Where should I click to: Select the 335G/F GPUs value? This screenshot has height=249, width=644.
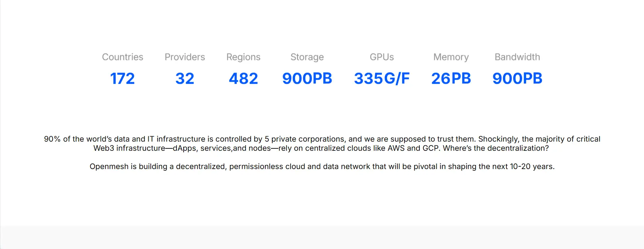coord(382,79)
